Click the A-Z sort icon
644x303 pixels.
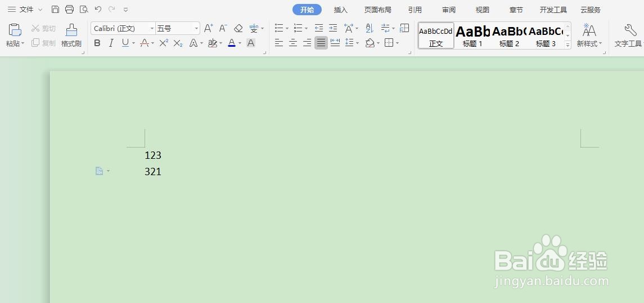369,28
